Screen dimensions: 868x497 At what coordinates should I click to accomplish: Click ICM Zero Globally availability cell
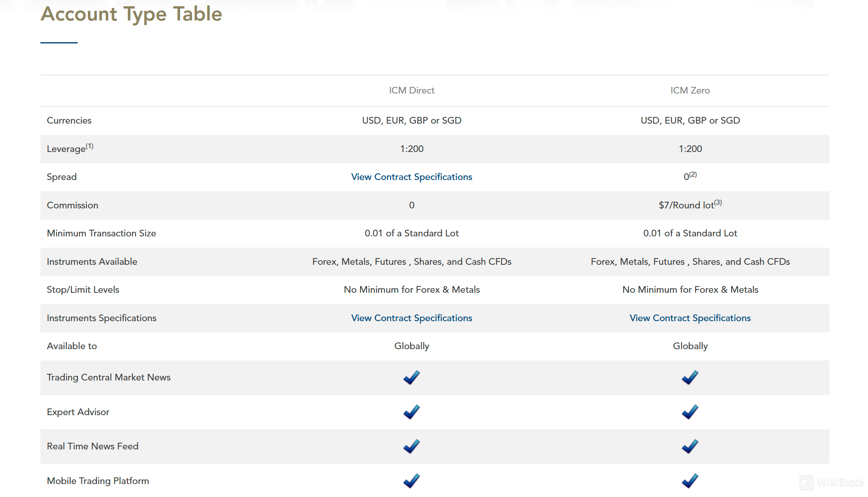(690, 346)
